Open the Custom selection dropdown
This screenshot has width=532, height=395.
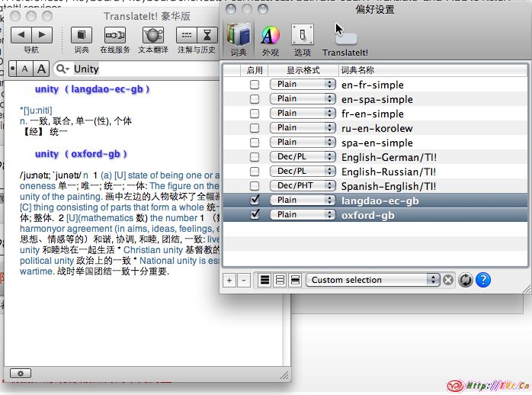pos(374,280)
